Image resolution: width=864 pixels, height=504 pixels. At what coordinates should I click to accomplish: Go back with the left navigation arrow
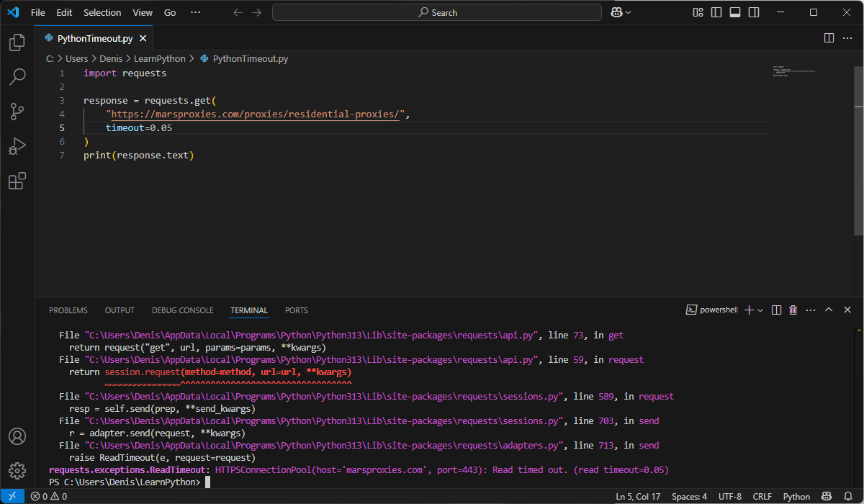(238, 12)
